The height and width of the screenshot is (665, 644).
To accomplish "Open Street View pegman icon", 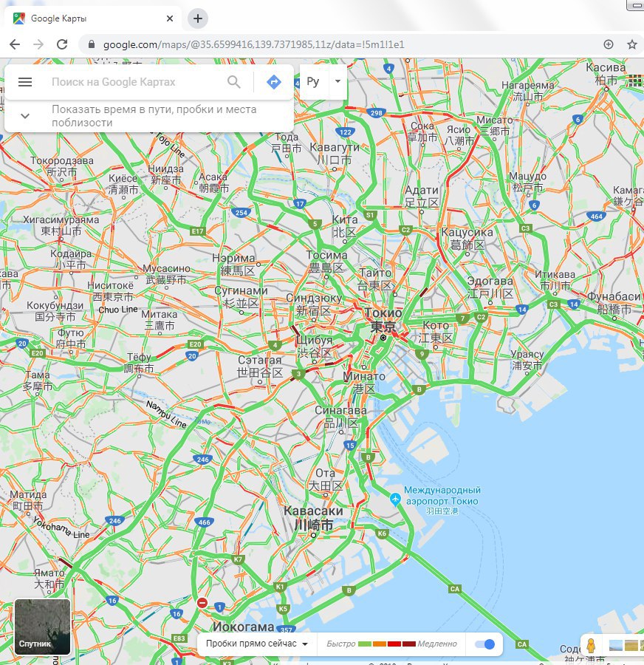I will (591, 646).
